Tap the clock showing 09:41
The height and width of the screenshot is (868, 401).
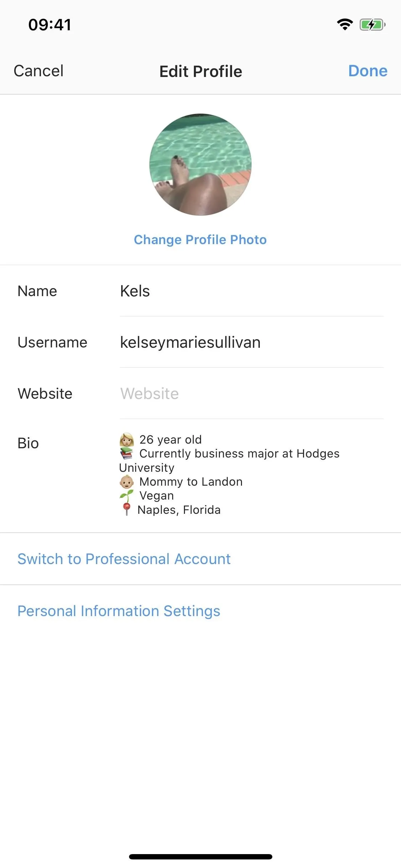point(50,25)
